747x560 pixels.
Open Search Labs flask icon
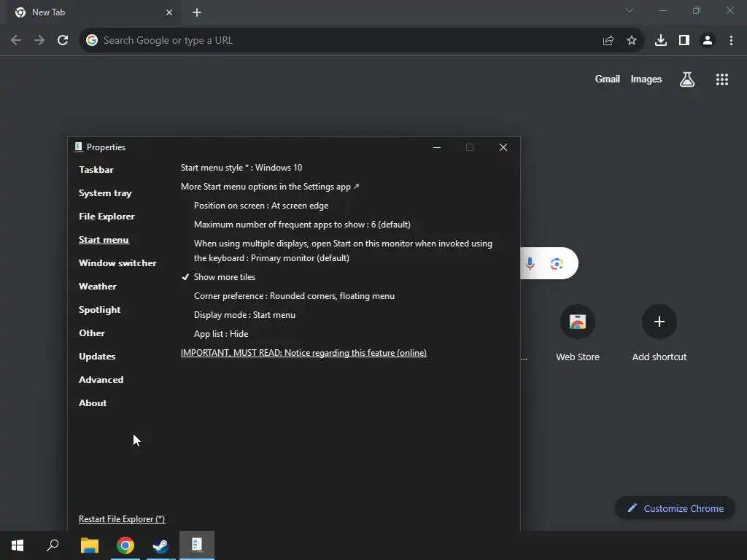687,79
